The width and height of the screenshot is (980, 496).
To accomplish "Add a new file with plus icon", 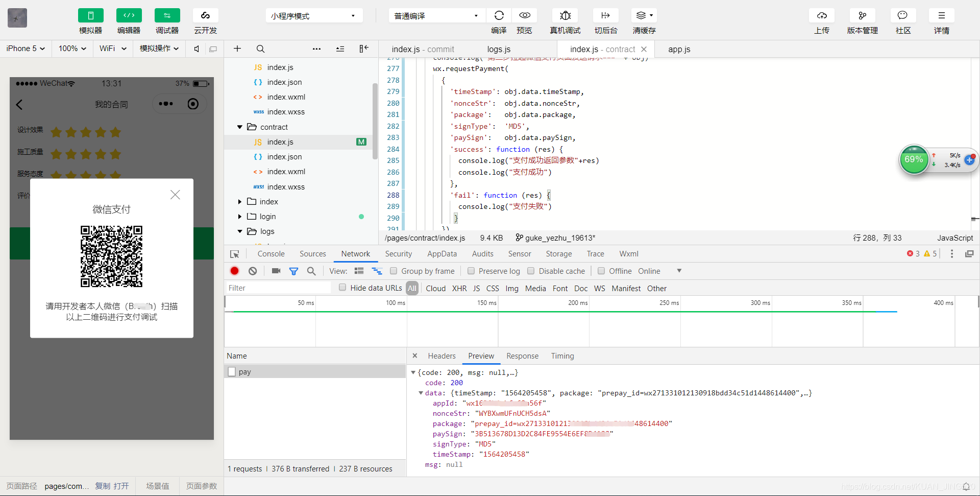I will (237, 49).
